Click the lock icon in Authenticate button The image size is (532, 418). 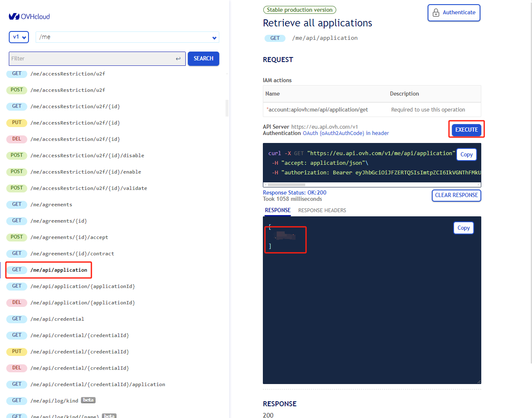pyautogui.click(x=436, y=13)
